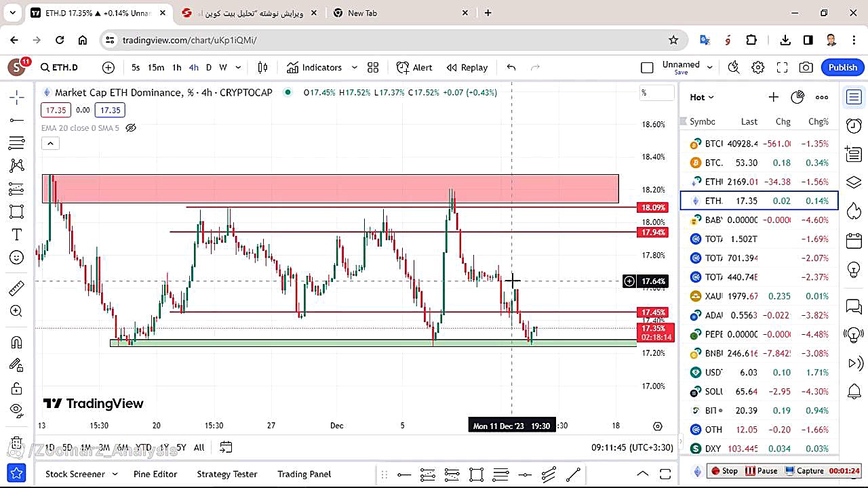Toggle stay in drawing mode
Image resolution: width=868 pixels, height=488 pixels.
coord(17,365)
